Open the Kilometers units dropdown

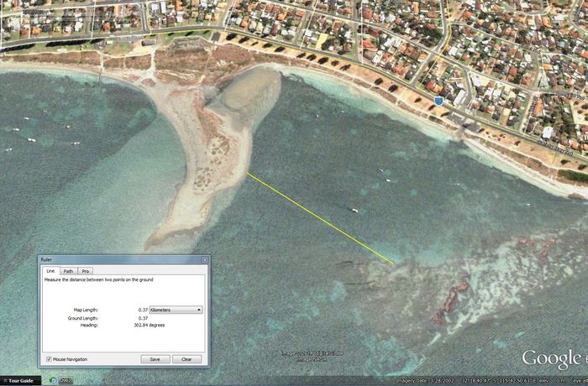click(176, 310)
